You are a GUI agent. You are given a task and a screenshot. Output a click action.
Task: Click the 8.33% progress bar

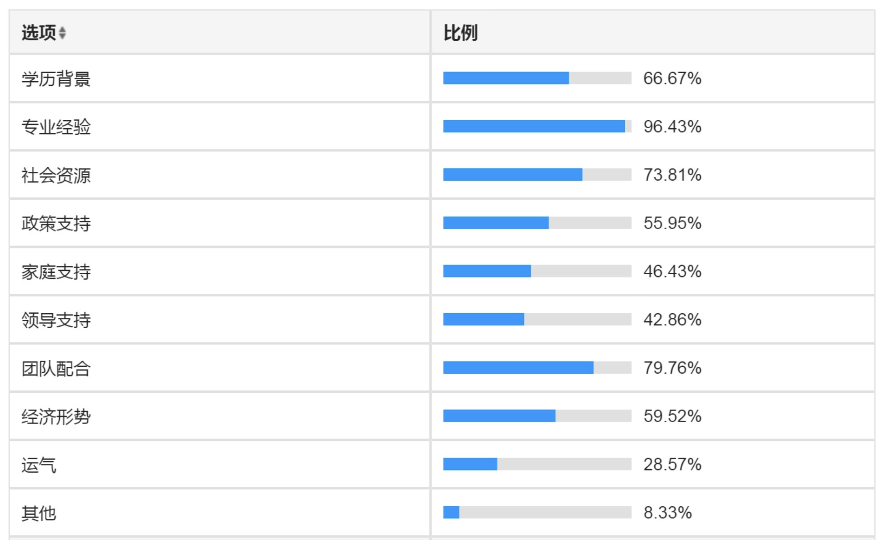point(537,513)
